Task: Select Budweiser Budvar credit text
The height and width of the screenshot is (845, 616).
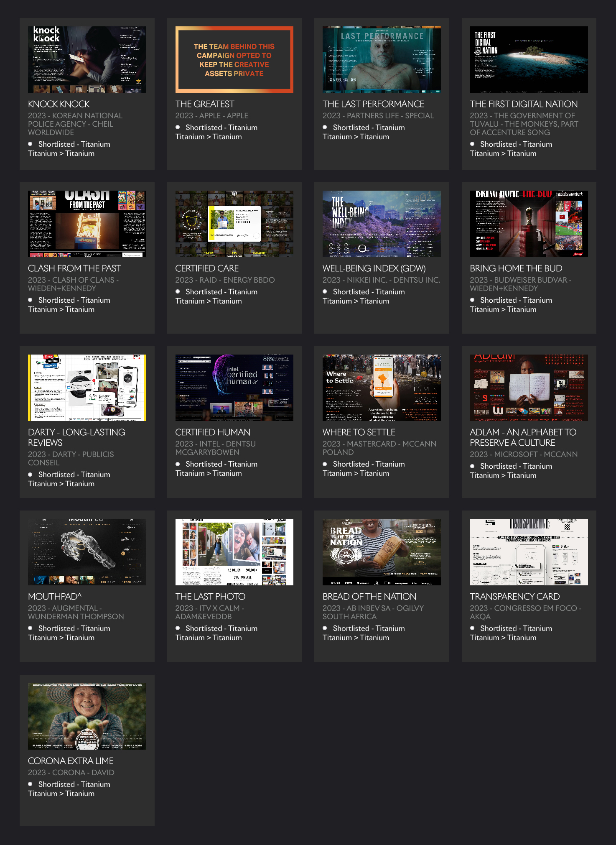Action: pyautogui.click(x=520, y=284)
